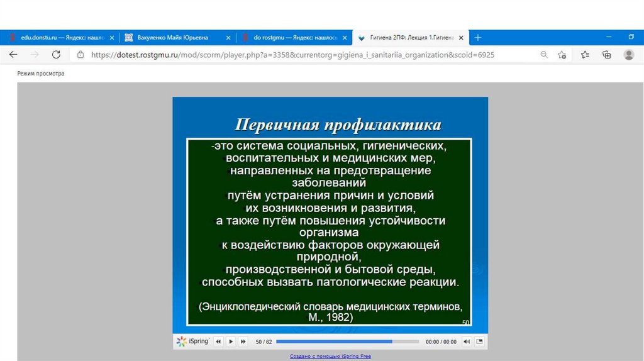
Task: Switch to the Вакуленко Майя Юрьевна tab
Action: coord(177,37)
